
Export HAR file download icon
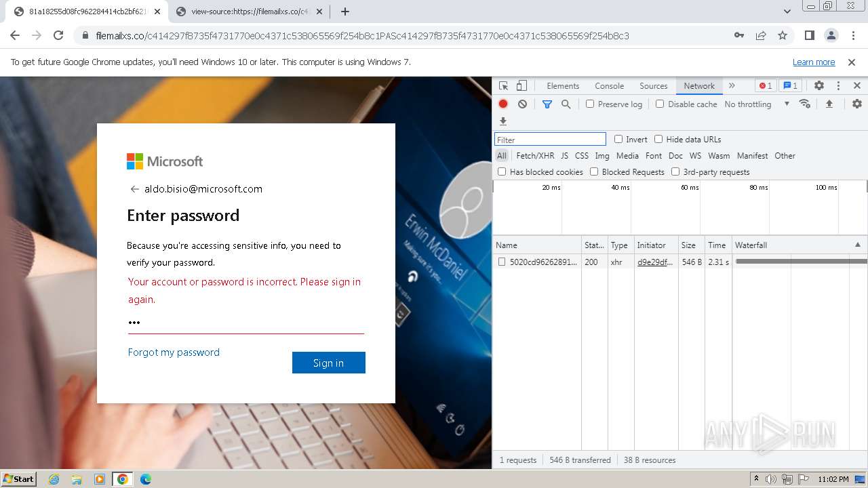(x=503, y=121)
